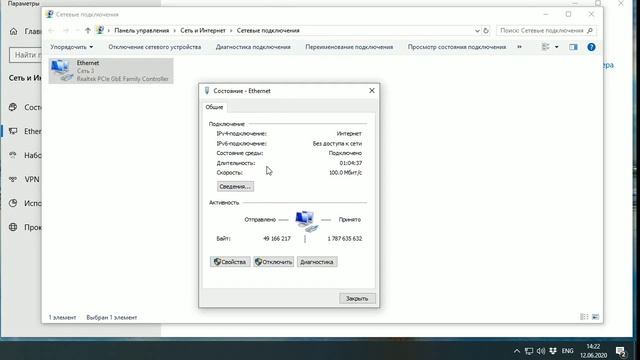Click sent bytes 49 166 217
The width and height of the screenshot is (640, 360).
pos(277,239)
